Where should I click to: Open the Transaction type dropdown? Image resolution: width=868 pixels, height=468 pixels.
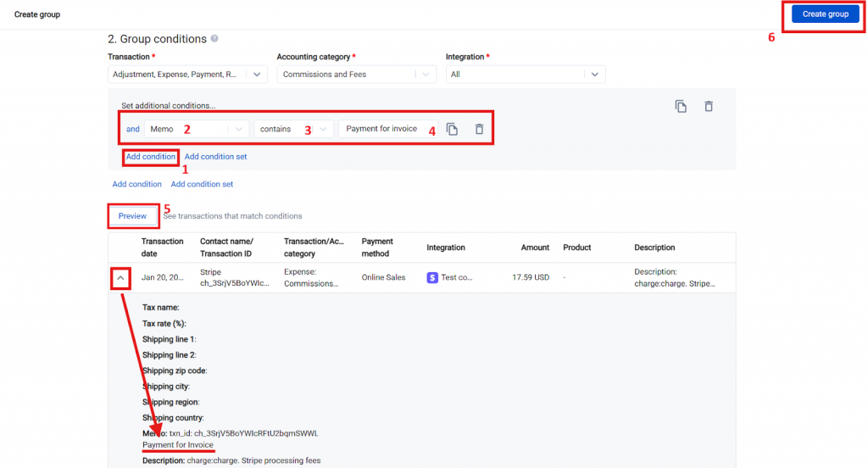click(186, 75)
